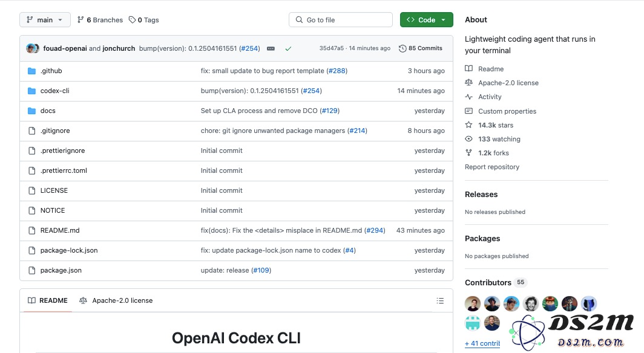The width and height of the screenshot is (644, 353).
Task: Open Apache-2.0 license in About sidebar
Action: pos(508,83)
